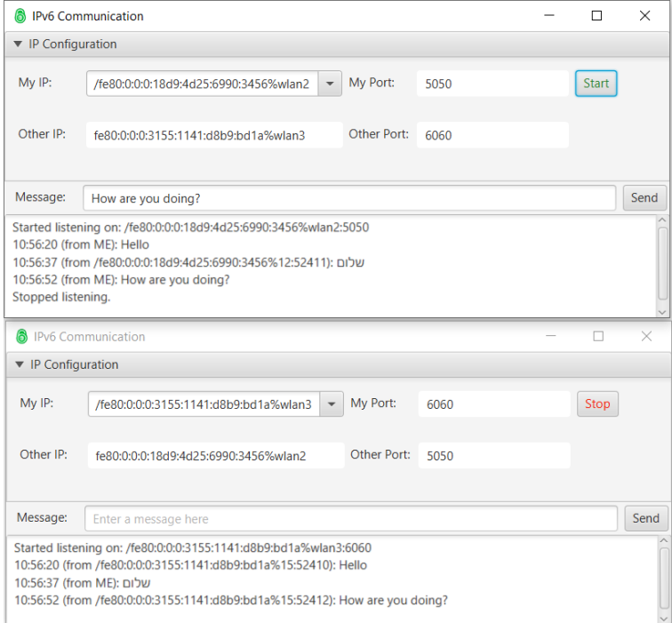The image size is (672, 623).
Task: Close the bottom IPv6 Communication window
Action: 646,336
